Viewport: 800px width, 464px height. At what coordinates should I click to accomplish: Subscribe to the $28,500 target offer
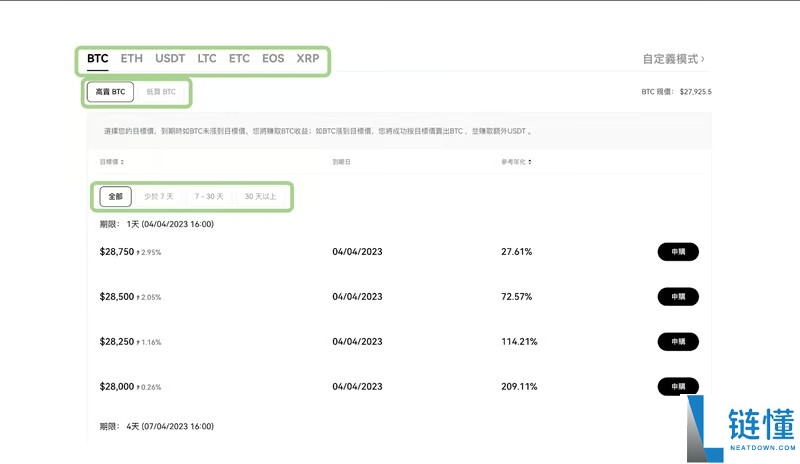678,297
